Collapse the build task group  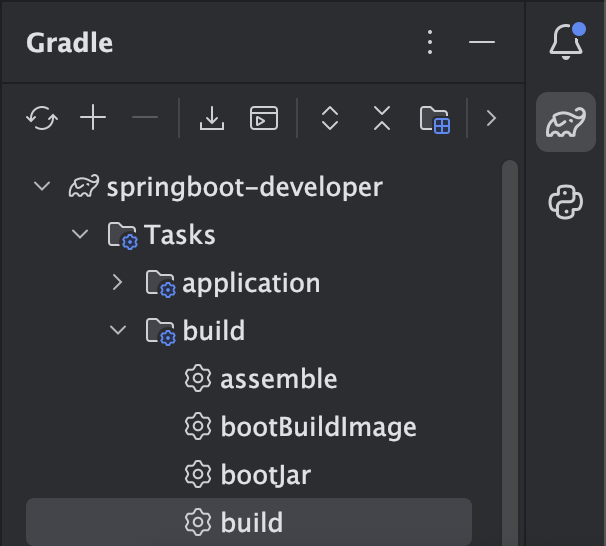[x=118, y=330]
